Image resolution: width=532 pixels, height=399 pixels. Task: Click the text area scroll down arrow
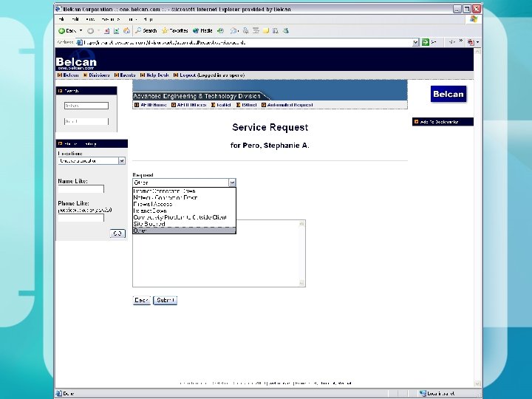click(301, 283)
